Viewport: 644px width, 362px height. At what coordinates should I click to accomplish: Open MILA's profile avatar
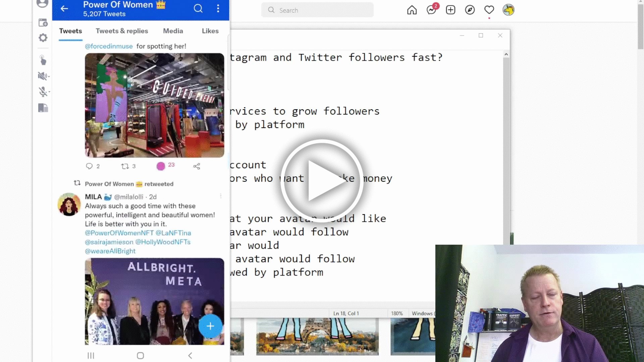(x=69, y=204)
